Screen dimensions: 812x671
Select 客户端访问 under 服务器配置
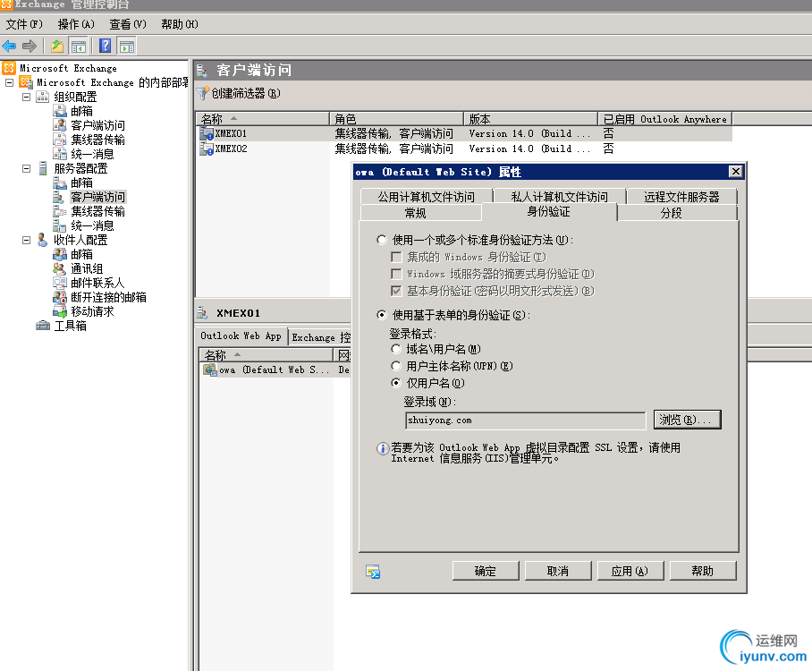click(x=97, y=197)
